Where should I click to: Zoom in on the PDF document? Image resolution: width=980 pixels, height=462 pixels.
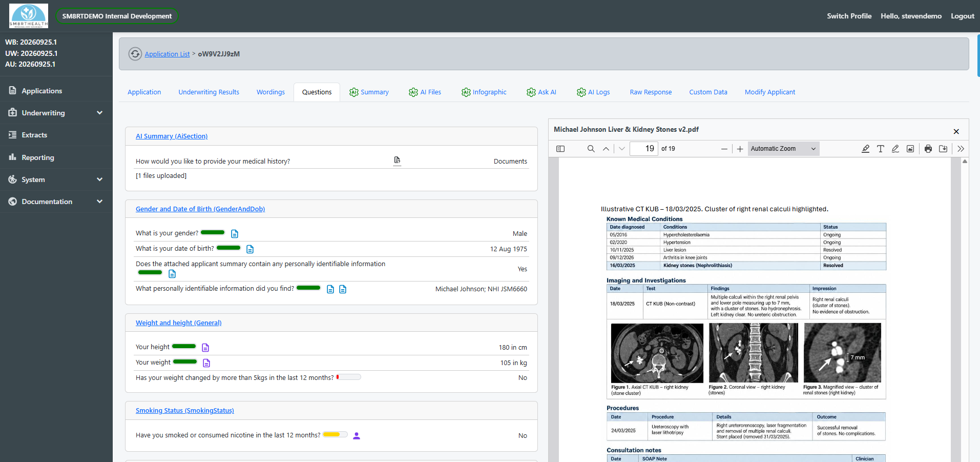740,149
